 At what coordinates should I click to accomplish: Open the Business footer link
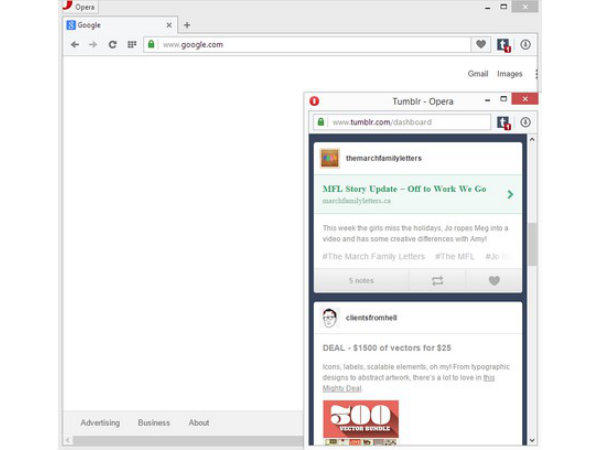pos(154,423)
